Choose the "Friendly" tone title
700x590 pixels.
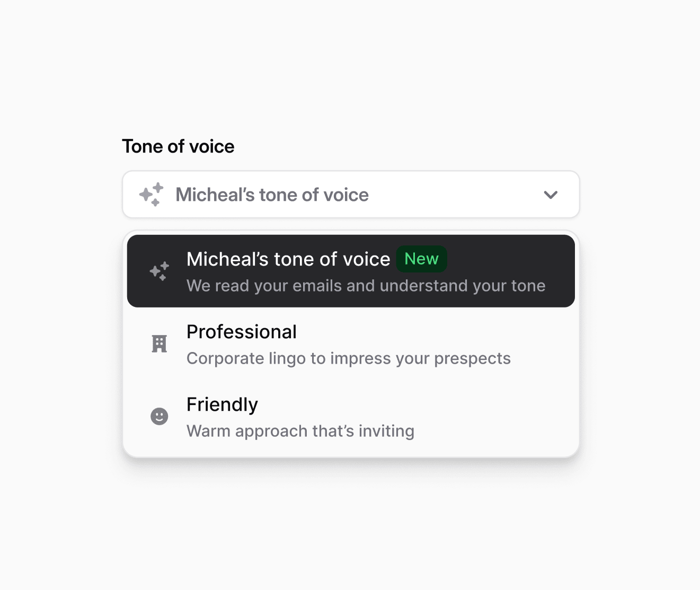point(222,404)
